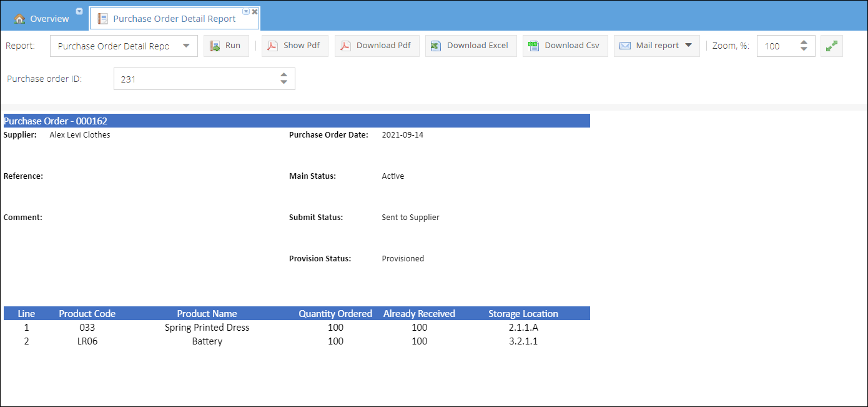Open the Purchase Order Detail Report tab menu arrow
The image size is (868, 407).
click(x=246, y=11)
